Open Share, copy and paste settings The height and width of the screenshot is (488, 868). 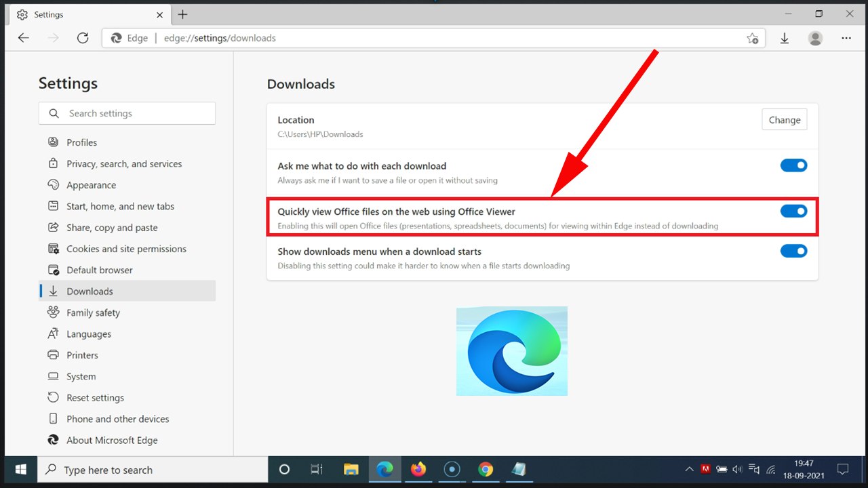click(x=112, y=228)
